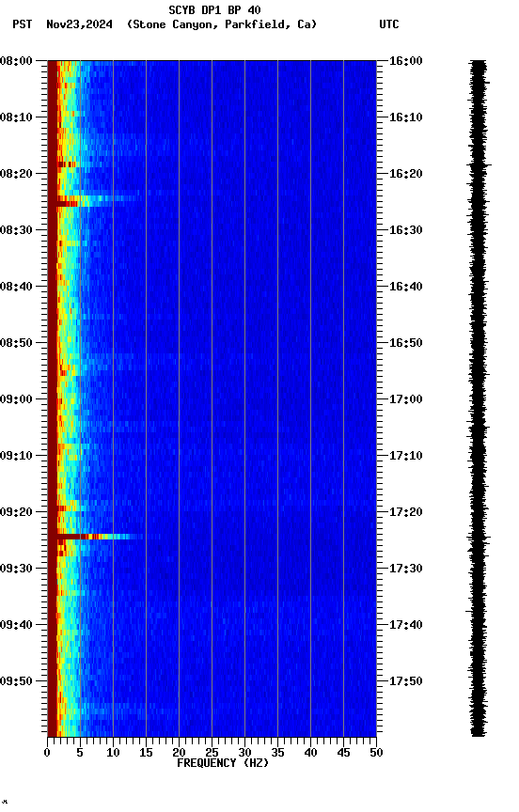
Task: Click the UTC time label 16:40
Action: 405,287
